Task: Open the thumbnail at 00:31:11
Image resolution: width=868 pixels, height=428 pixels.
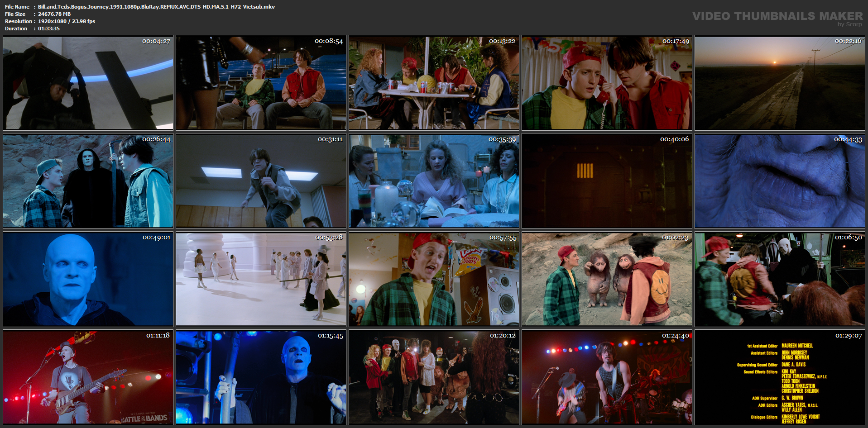Action: click(x=261, y=181)
